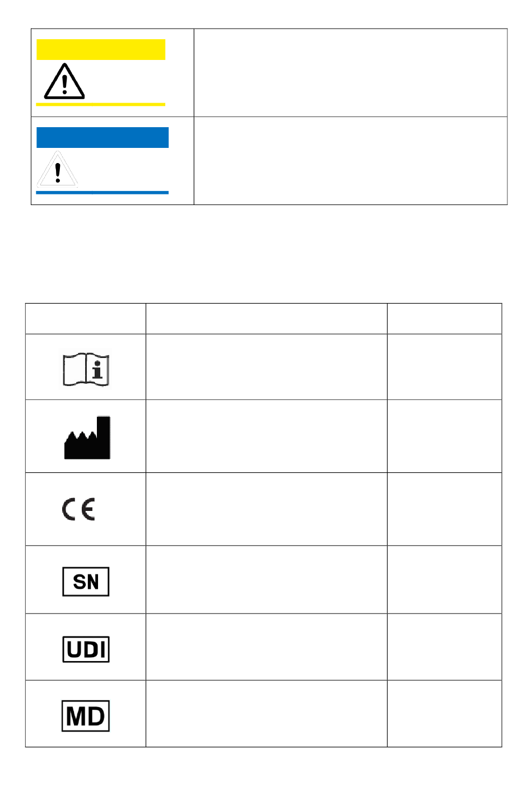Click the UDI device identifier symbol

click(x=86, y=649)
